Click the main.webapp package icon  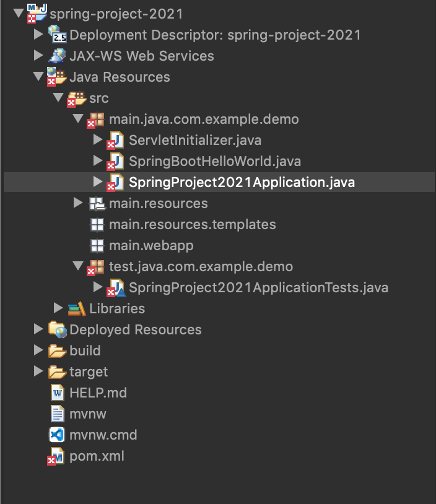97,246
